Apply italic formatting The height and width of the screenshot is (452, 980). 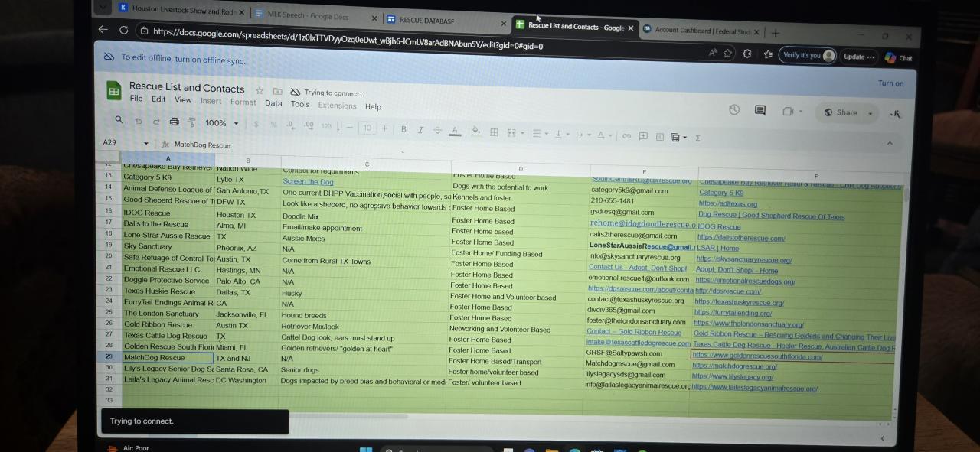click(420, 130)
